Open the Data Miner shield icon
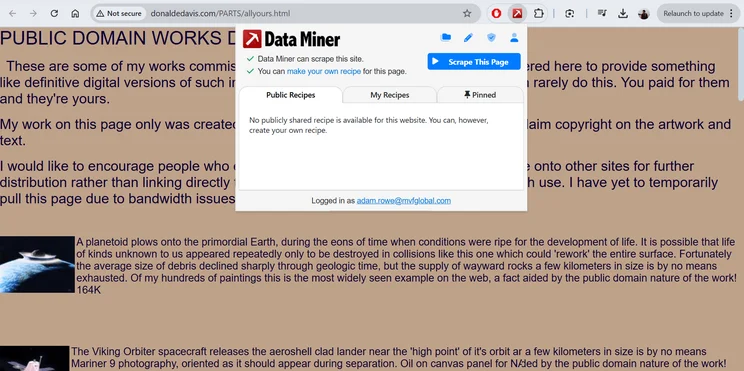Viewport: 744px width, 371px height. 491,37
